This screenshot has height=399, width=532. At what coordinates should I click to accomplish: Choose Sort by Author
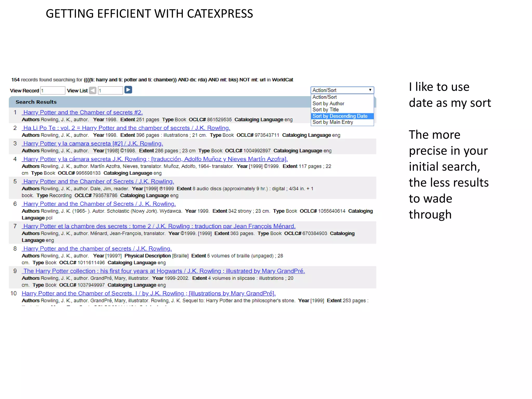[342, 103]
